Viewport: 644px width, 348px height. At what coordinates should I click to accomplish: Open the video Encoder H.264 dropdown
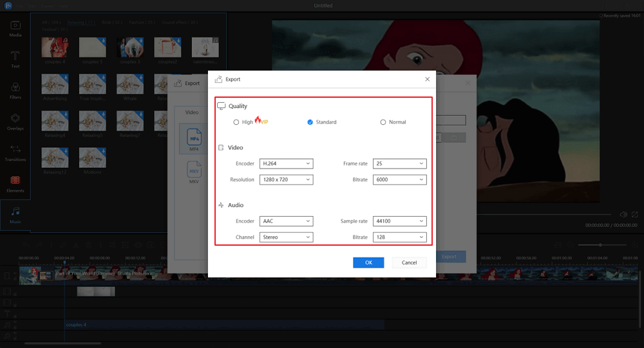point(287,164)
